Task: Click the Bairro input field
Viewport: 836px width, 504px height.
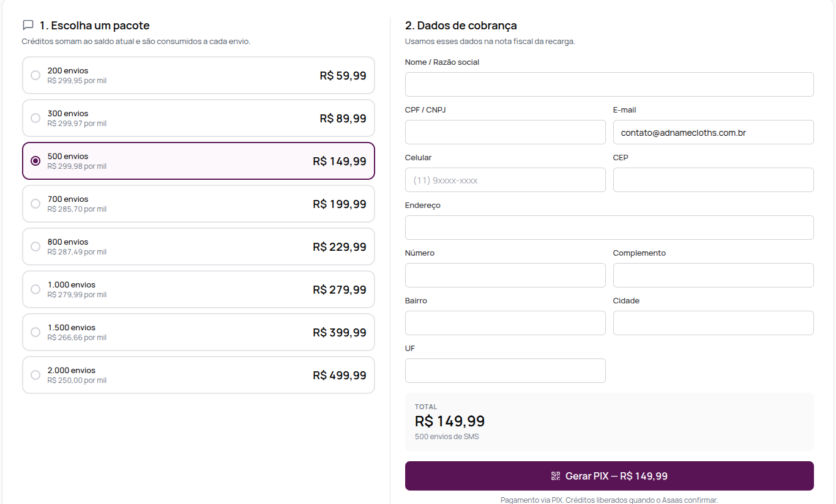Action: (x=505, y=323)
